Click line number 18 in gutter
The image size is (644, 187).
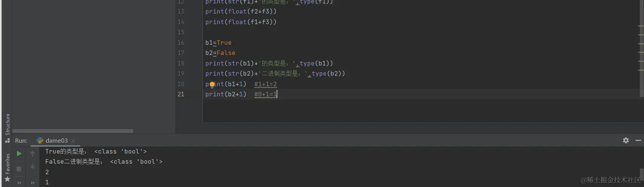(181, 63)
